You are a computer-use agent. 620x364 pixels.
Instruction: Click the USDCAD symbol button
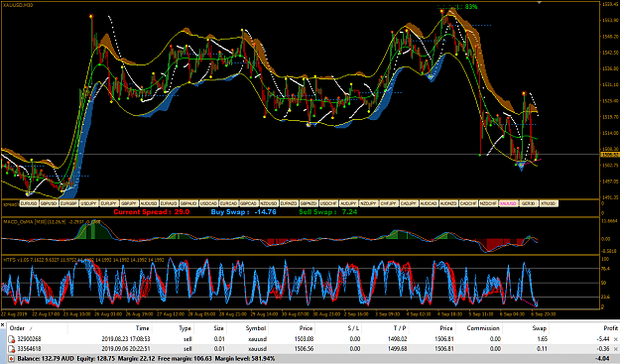click(x=208, y=203)
